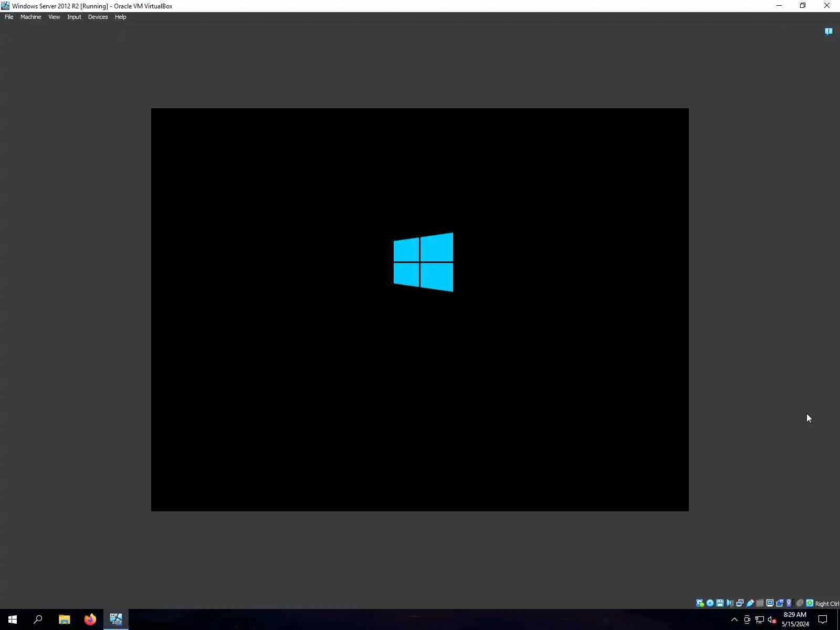Click the VirtualBox window title bar icon
The width and height of the screenshot is (840, 630).
5,6
